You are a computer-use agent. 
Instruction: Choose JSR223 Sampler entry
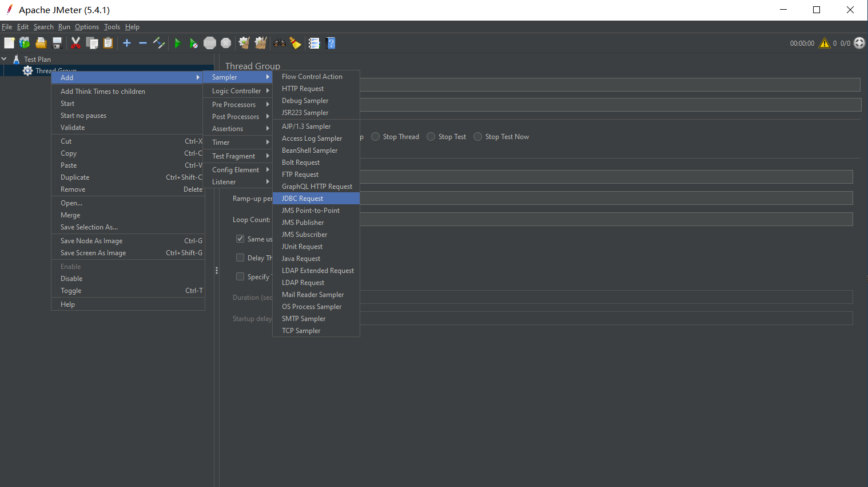pyautogui.click(x=316, y=112)
